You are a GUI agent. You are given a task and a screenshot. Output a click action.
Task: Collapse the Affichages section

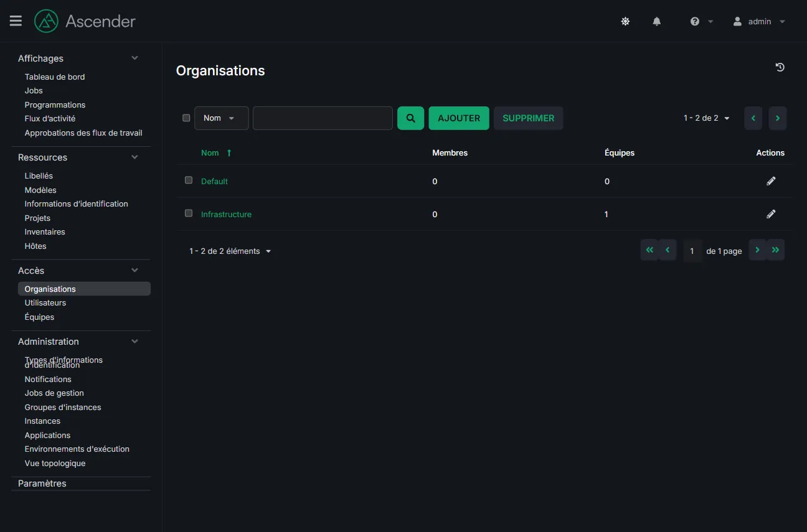pyautogui.click(x=135, y=58)
